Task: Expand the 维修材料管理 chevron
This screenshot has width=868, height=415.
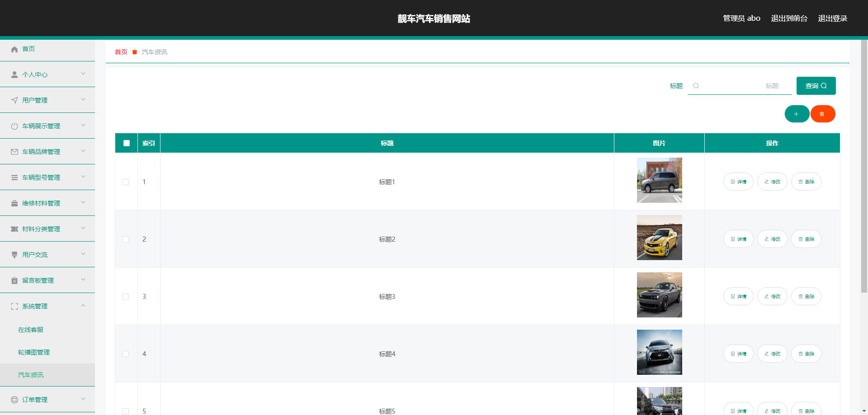Action: (83, 202)
